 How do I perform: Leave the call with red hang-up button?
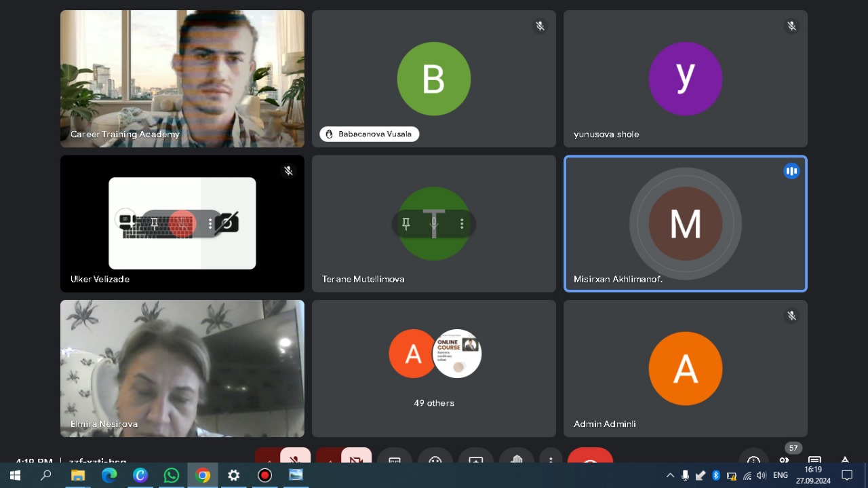pos(590,458)
